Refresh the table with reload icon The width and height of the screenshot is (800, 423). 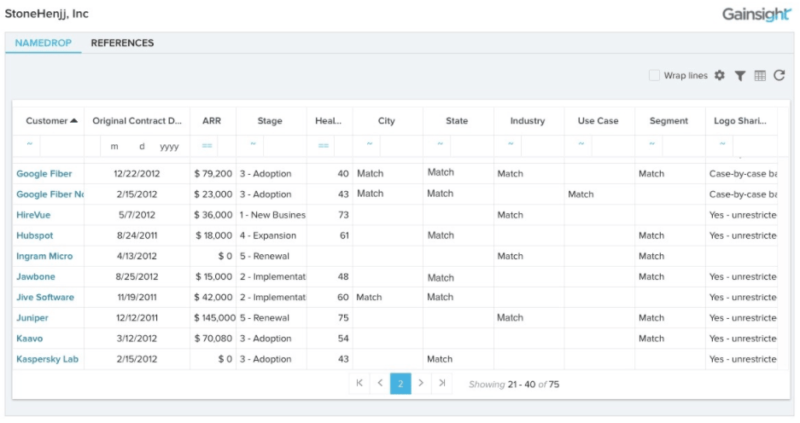click(779, 76)
